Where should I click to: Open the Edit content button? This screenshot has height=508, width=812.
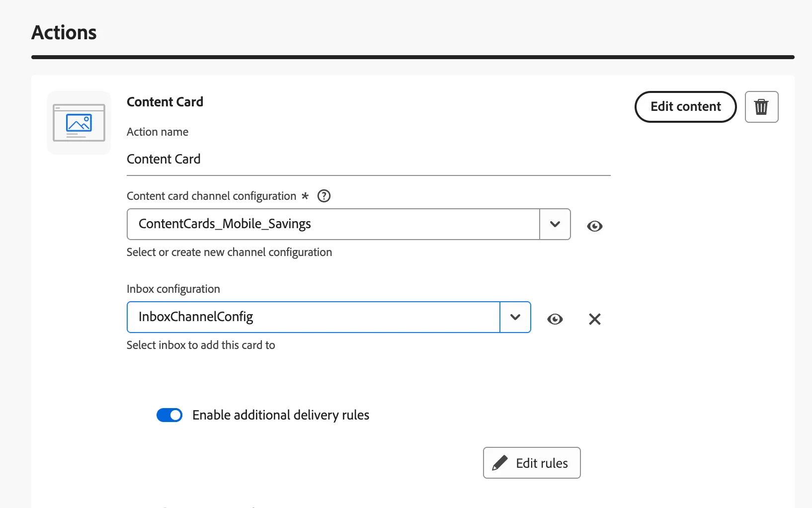point(686,107)
